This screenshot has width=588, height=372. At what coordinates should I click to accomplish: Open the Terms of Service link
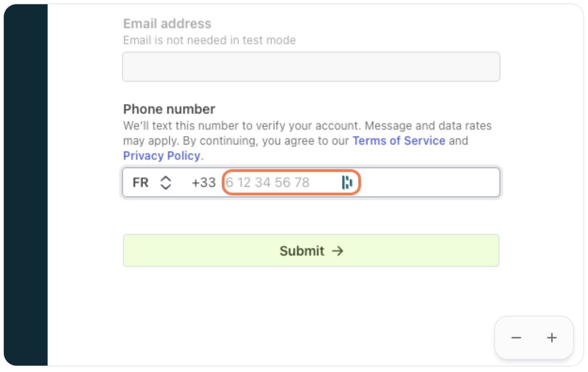tap(399, 141)
